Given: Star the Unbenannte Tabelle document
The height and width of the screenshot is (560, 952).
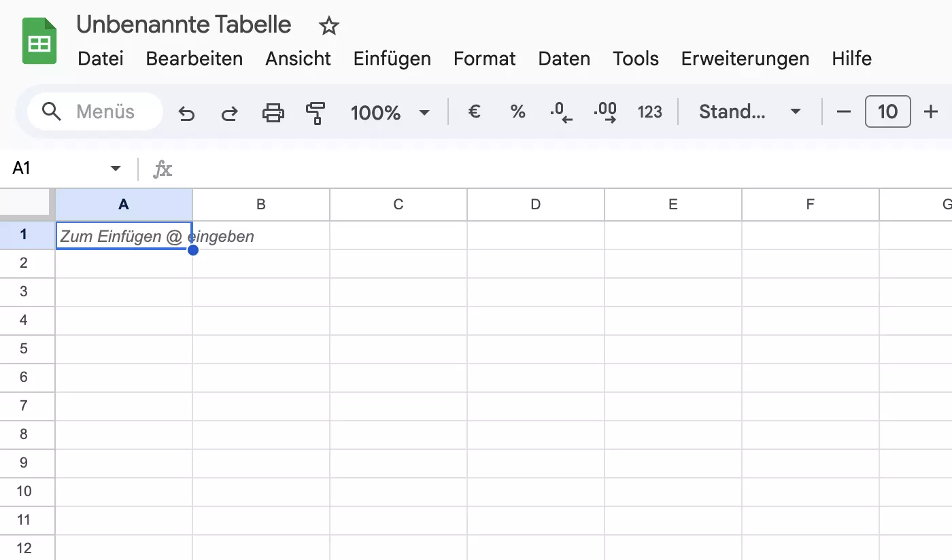Looking at the screenshot, I should 329,27.
